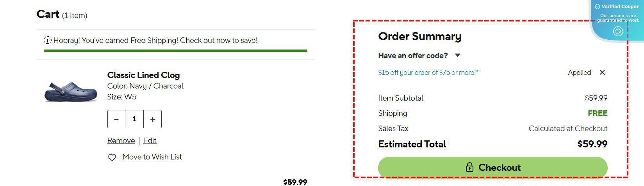Screen dimensions: 644x186
Task: Click the $15 off offer text
Action: click(428, 73)
